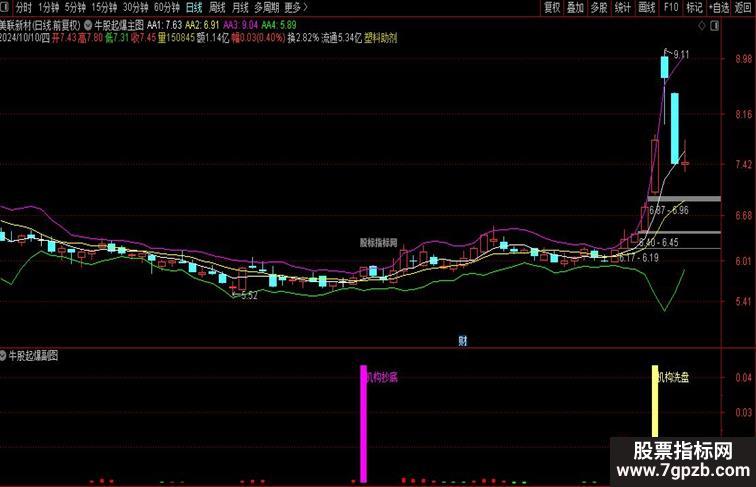Click the 财 marker below the chart
756x487 pixels.
pos(463,341)
